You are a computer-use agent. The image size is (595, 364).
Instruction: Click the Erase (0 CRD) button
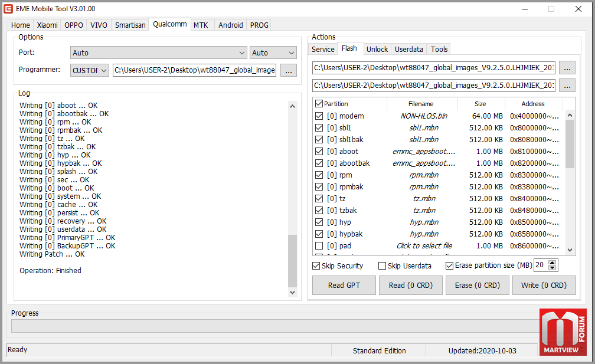click(478, 285)
